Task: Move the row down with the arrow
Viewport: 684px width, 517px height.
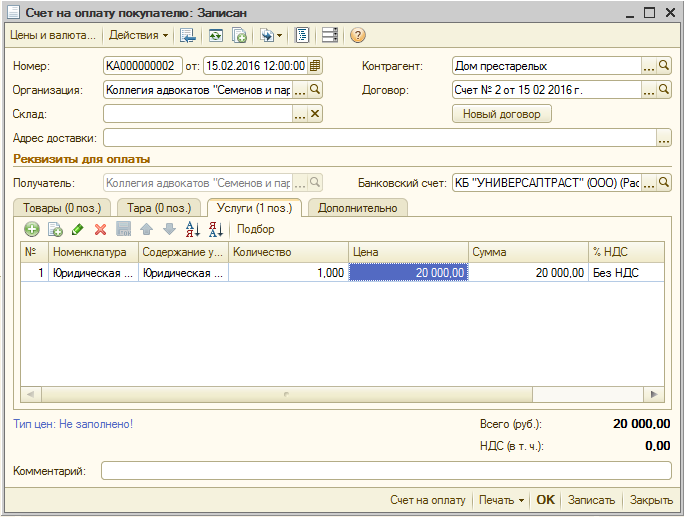Action: (x=169, y=229)
